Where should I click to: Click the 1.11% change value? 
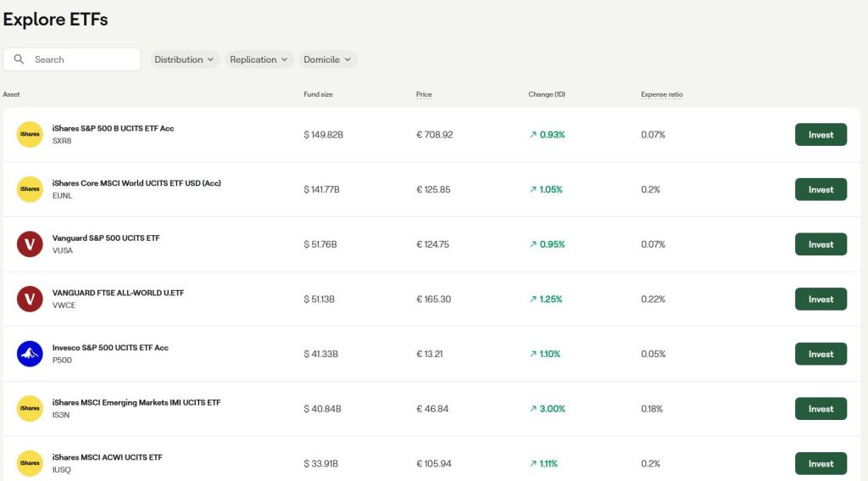click(x=548, y=464)
